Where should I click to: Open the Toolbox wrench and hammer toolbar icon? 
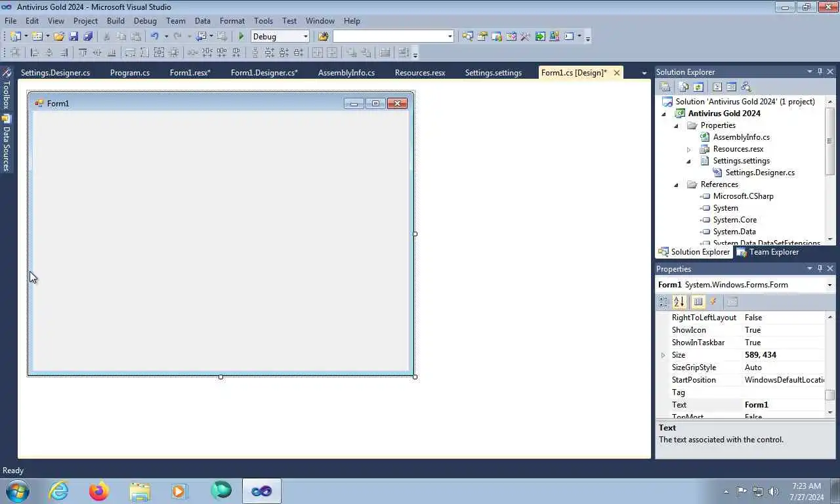[x=525, y=37]
